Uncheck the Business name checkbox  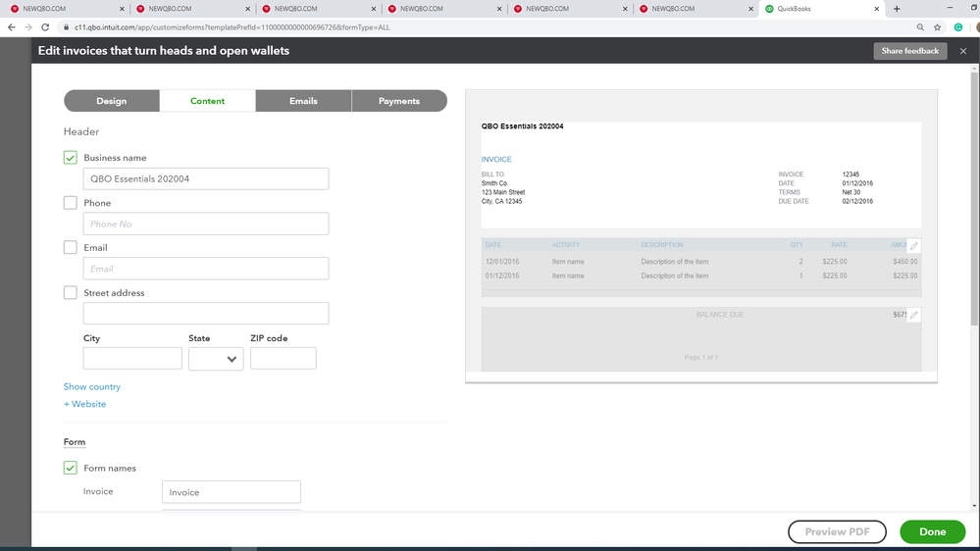pos(70,158)
